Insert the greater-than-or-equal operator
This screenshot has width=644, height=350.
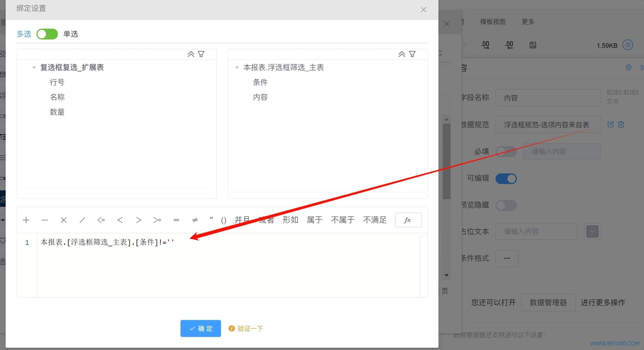tap(157, 220)
